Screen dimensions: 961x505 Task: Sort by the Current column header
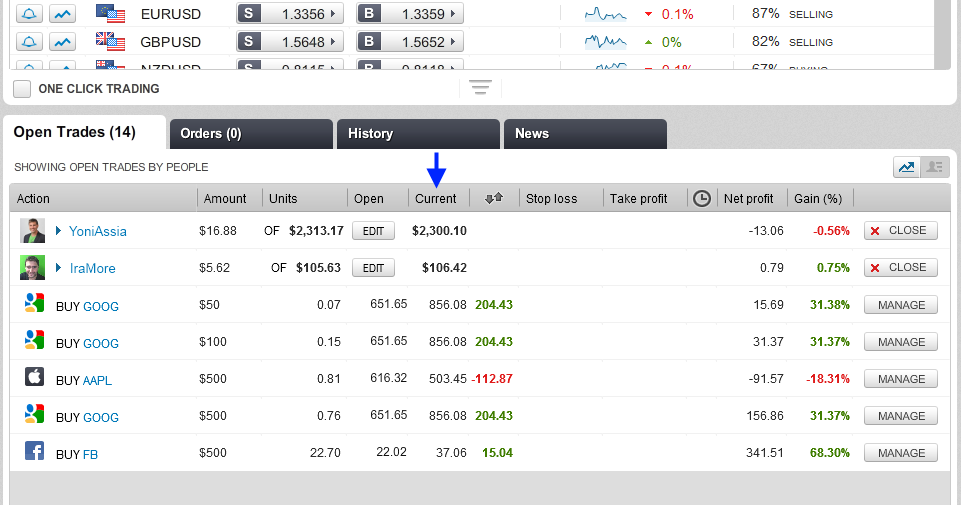pos(436,199)
